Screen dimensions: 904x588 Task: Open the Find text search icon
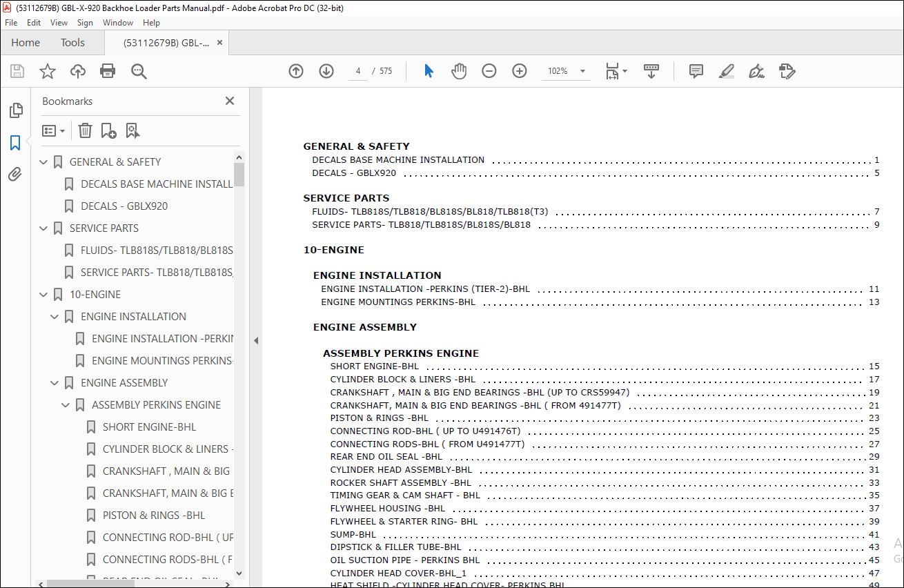tap(139, 71)
